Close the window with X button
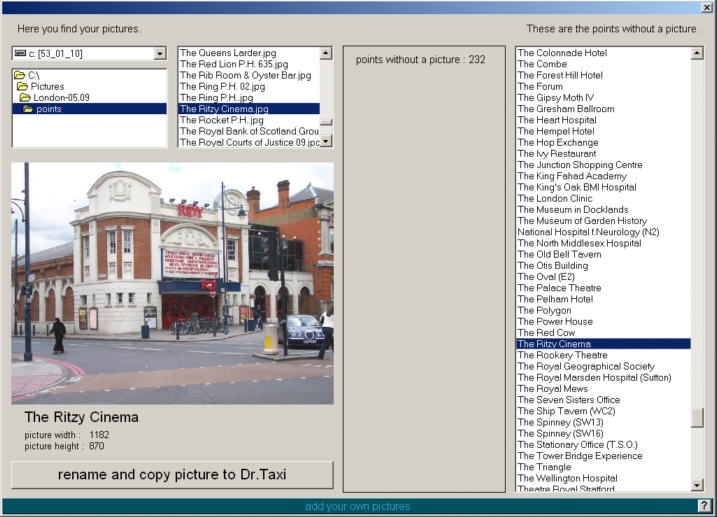Screen dimensions: 717x517 (x=706, y=7)
